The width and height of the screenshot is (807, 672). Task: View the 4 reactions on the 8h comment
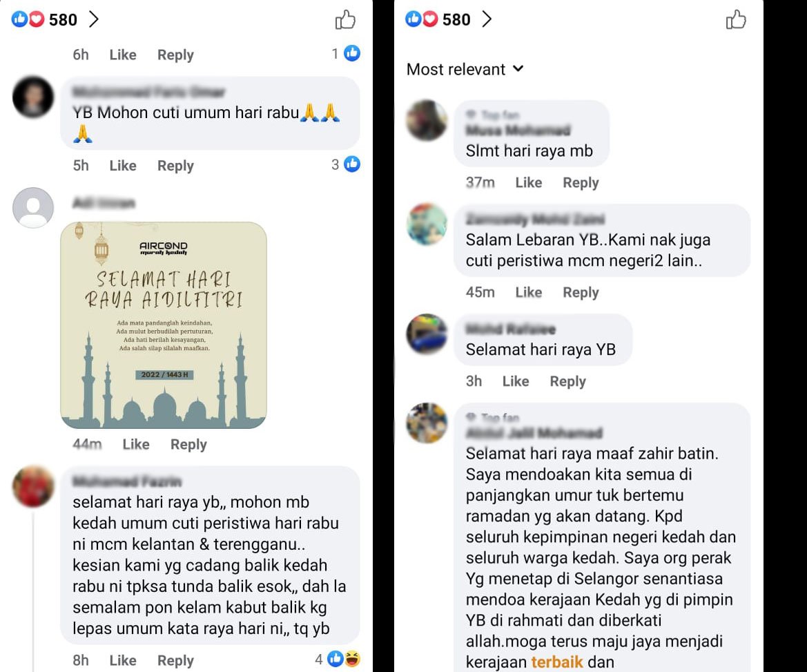tap(338, 659)
